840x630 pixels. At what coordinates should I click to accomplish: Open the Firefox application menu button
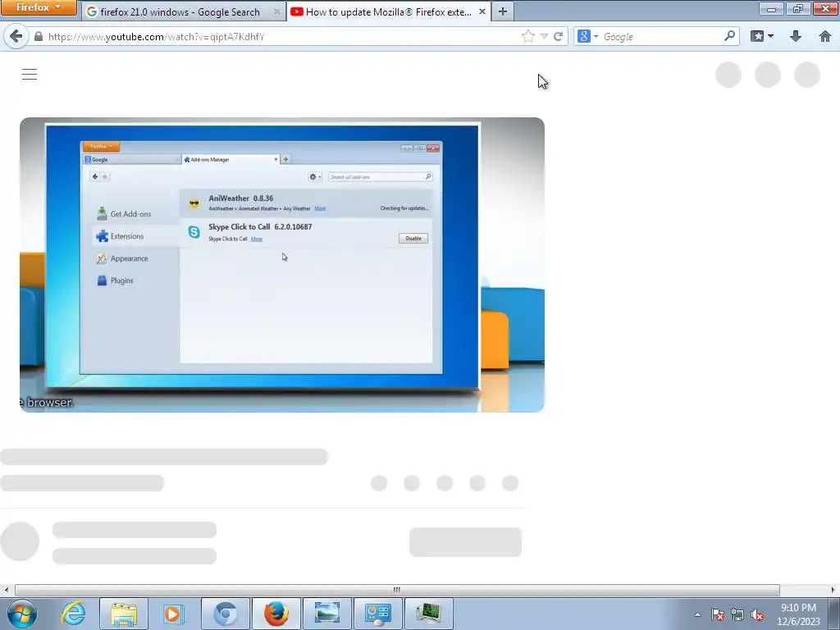click(39, 7)
